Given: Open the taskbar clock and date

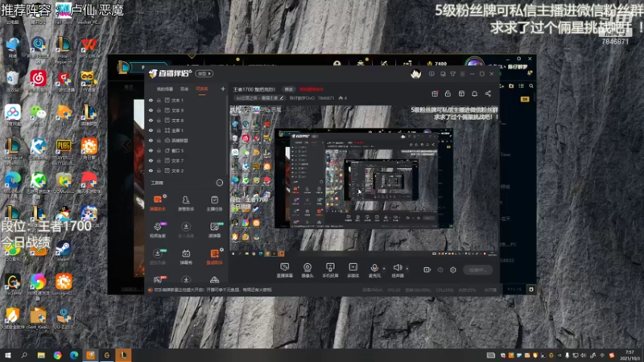Looking at the screenshot, I should coord(630,356).
